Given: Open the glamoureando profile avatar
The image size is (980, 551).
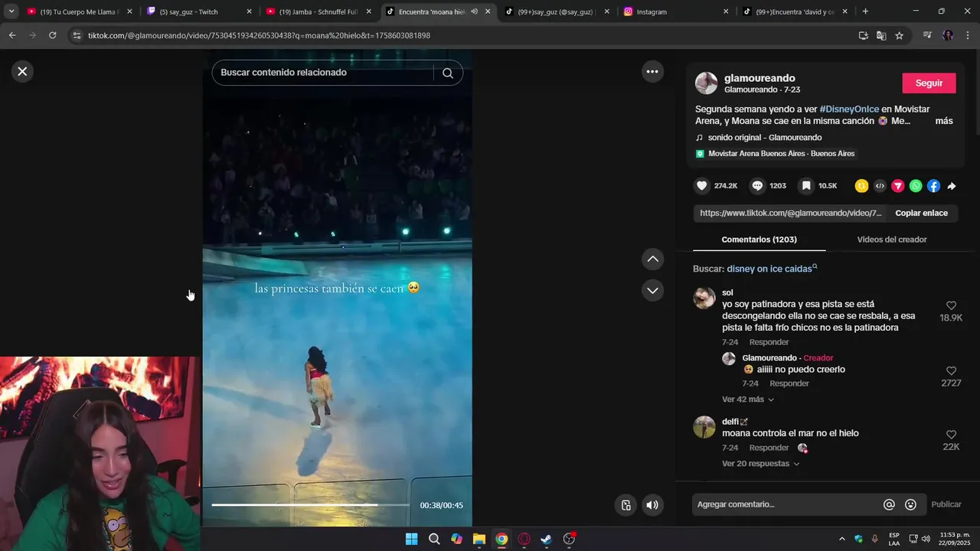Looking at the screenshot, I should tap(706, 83).
